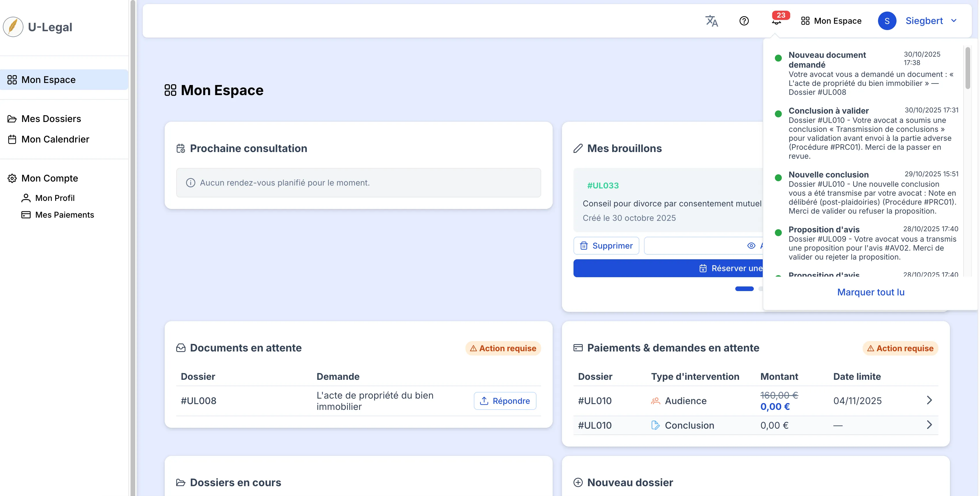
Task: Delete the draft with Supprimer button
Action: pos(606,245)
